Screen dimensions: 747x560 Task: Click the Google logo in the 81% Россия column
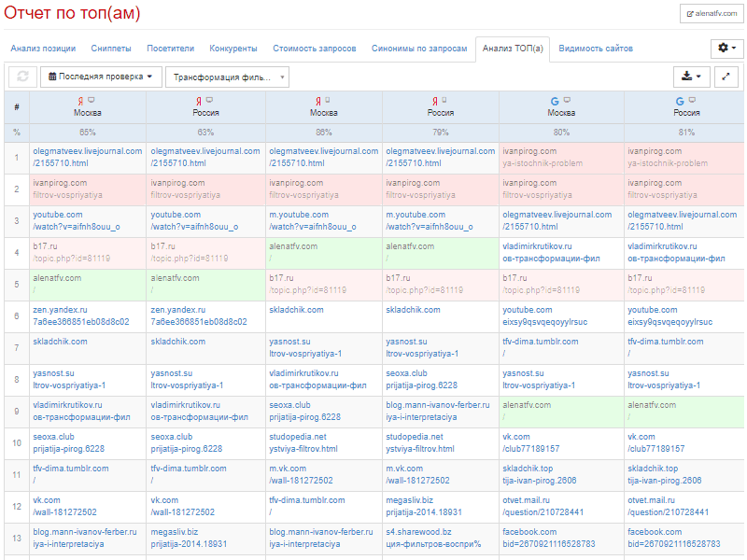coord(680,101)
